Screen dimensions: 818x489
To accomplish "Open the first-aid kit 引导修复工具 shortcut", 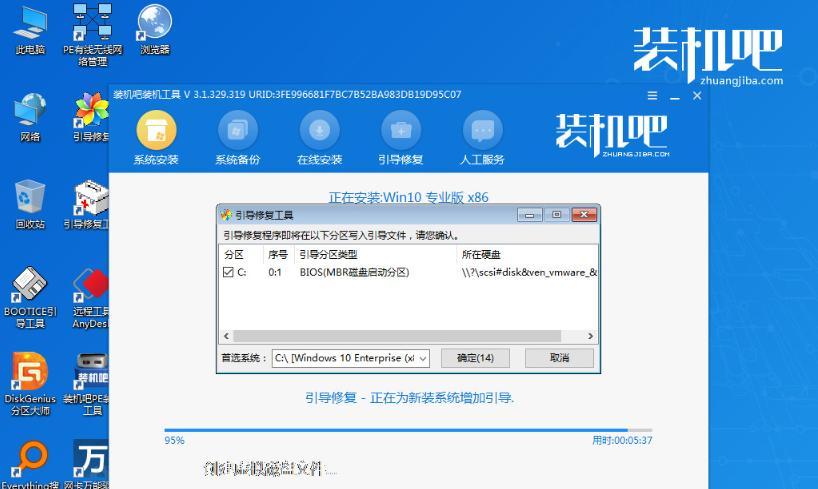I will tap(88, 204).
